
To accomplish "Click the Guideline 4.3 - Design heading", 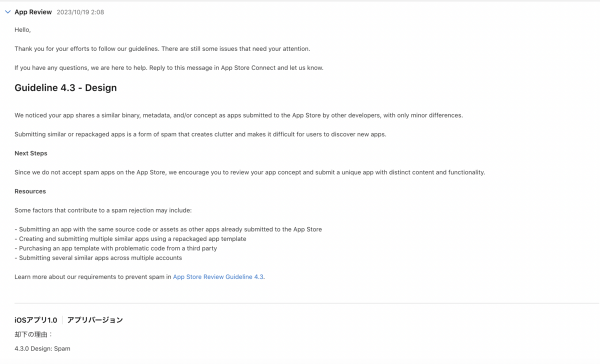I will tap(65, 87).
